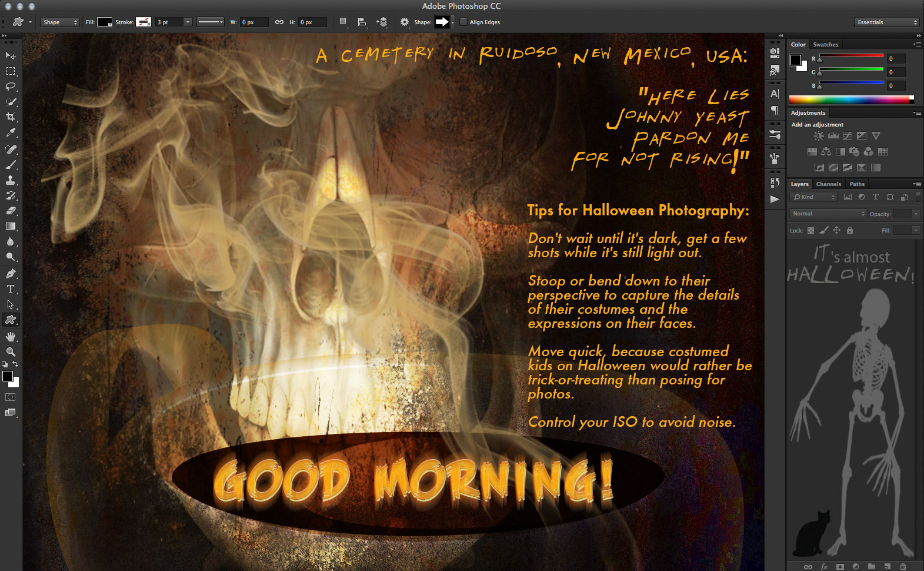Select the Rectangular Marquee tool
Viewport: 924px width, 571px height.
(x=11, y=71)
